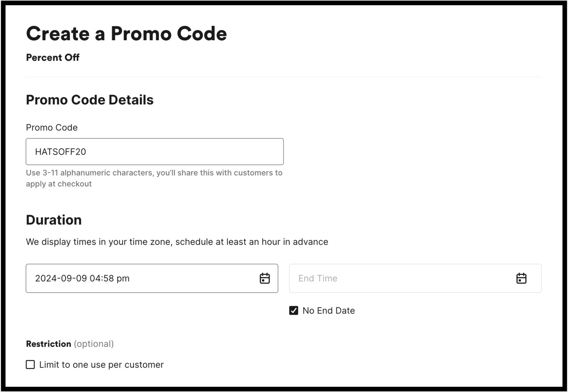The image size is (568, 392).
Task: Click the alphanumeric characters helper text
Action: point(154,173)
